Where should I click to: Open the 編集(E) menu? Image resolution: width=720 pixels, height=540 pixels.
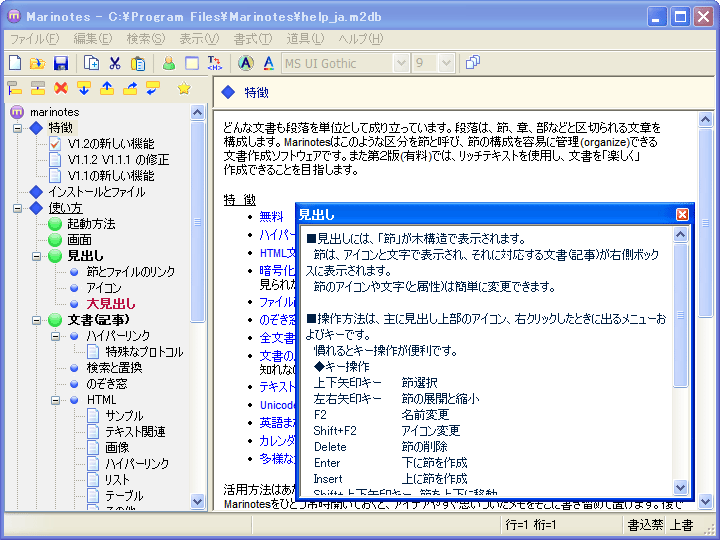coord(93,39)
